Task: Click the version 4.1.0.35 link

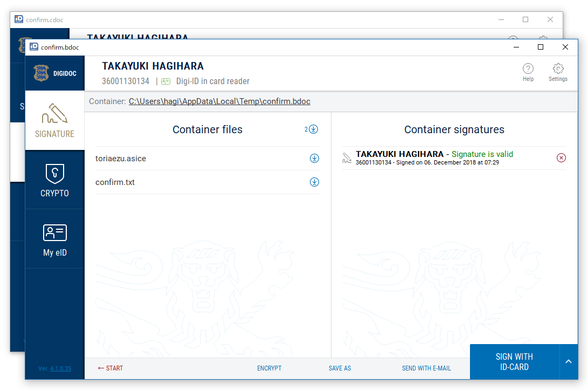Action: pos(60,369)
